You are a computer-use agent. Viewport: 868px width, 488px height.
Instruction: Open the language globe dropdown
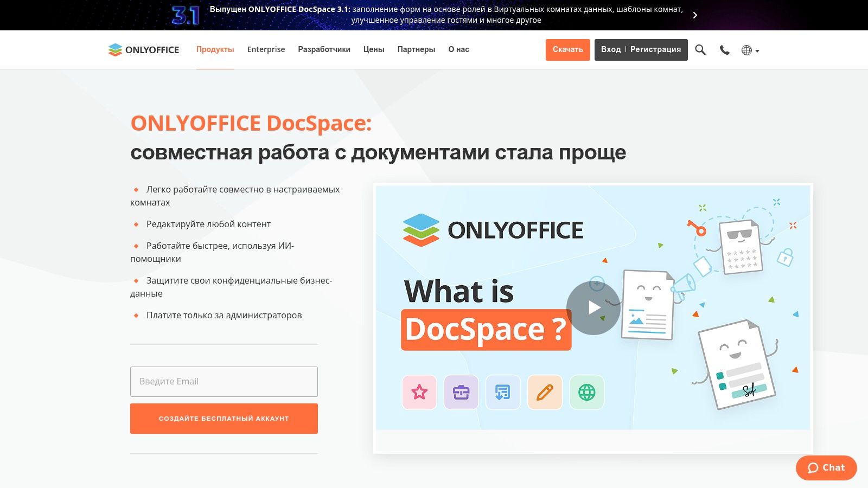point(750,50)
